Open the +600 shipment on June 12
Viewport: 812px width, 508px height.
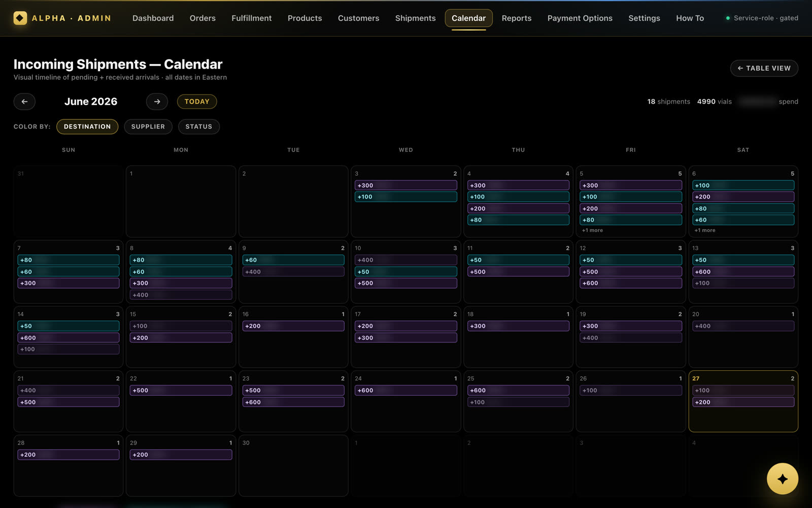630,283
